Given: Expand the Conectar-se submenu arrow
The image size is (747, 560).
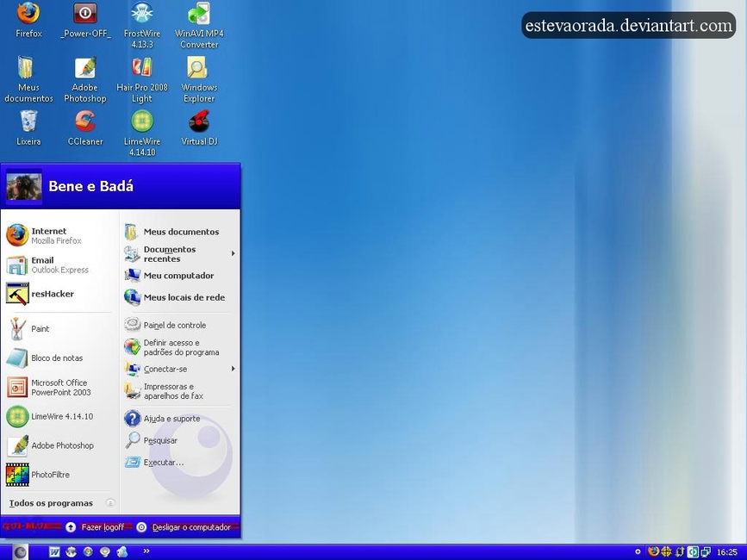Looking at the screenshot, I should point(233,369).
